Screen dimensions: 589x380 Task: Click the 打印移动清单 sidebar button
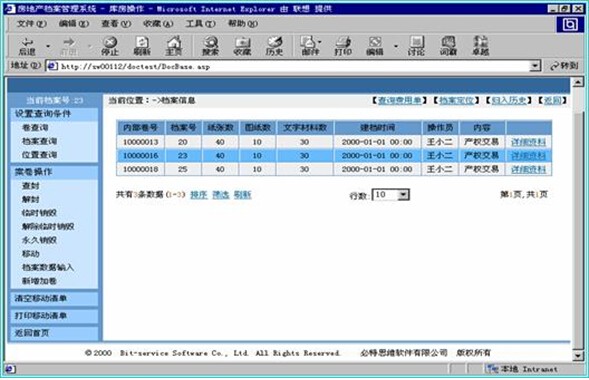pyautogui.click(x=54, y=316)
